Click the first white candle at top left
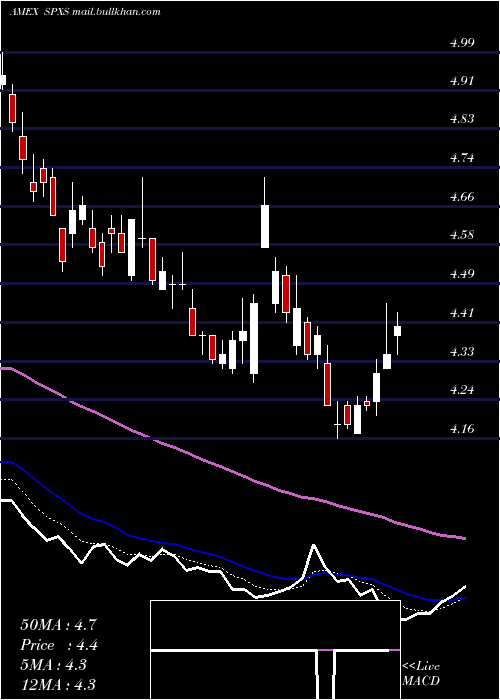This screenshot has height=700, width=500. click(3, 80)
